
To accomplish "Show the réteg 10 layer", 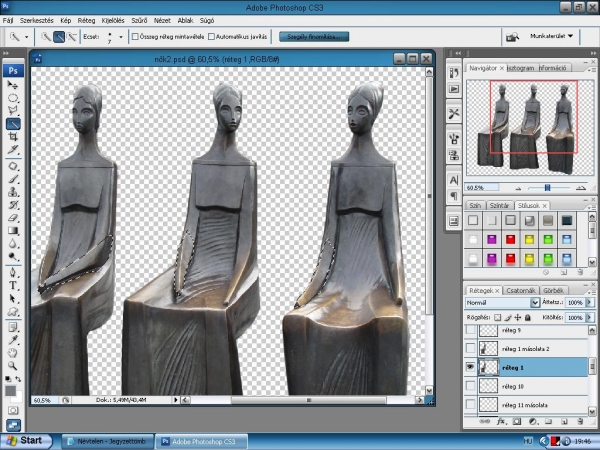I will (470, 386).
